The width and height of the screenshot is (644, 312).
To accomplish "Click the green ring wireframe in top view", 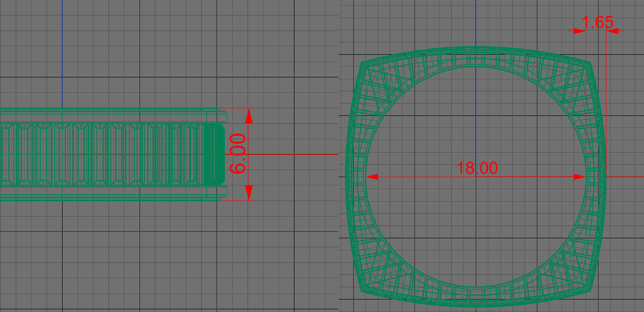I will (476, 177).
